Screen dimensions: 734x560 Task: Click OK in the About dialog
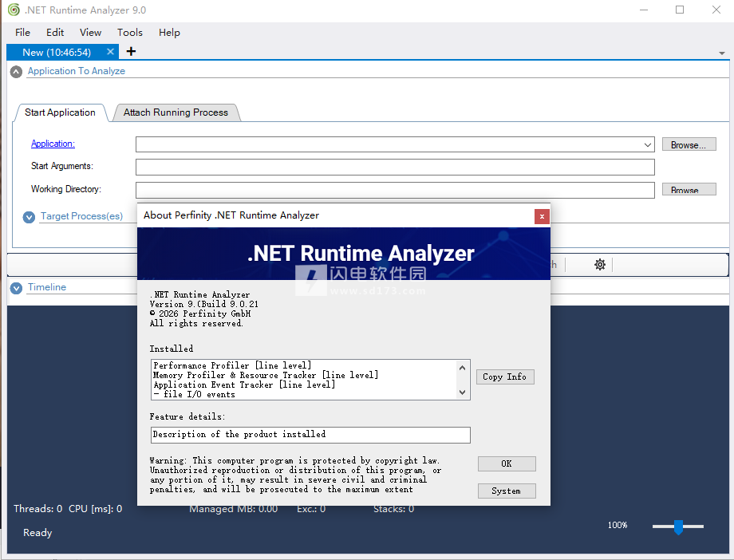click(x=507, y=463)
